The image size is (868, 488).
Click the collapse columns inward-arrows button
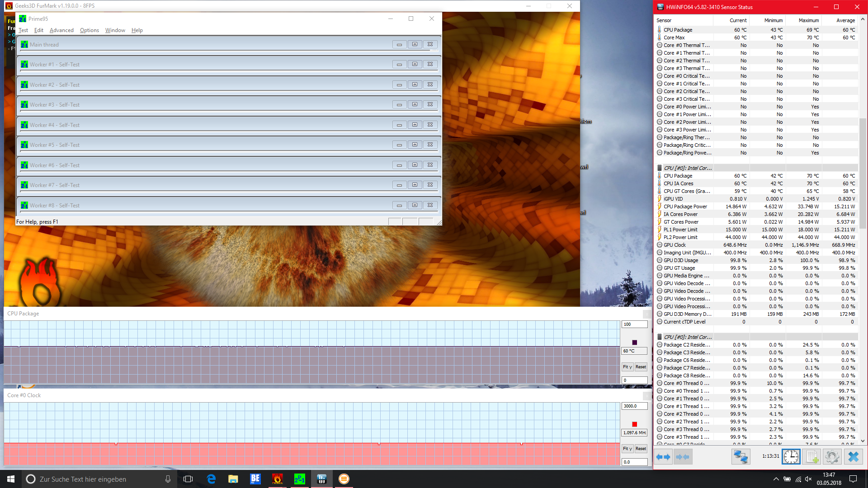pyautogui.click(x=683, y=457)
